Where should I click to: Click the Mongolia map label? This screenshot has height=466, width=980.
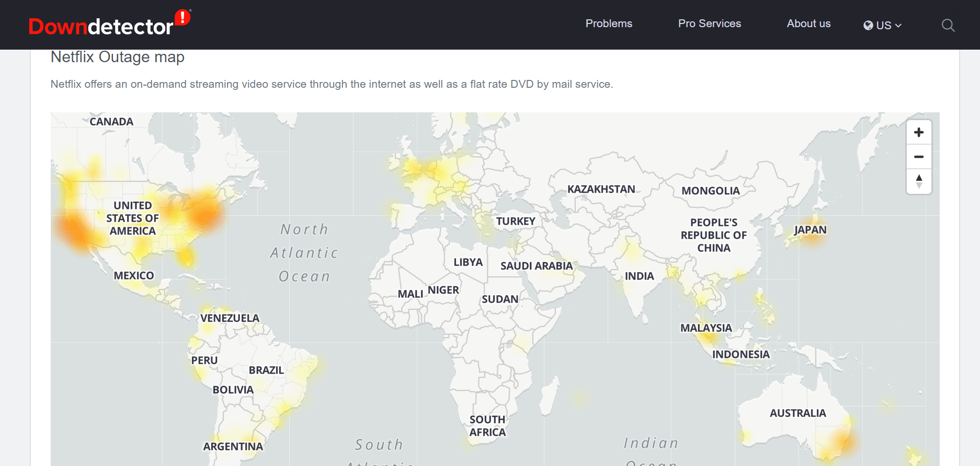[x=711, y=191]
